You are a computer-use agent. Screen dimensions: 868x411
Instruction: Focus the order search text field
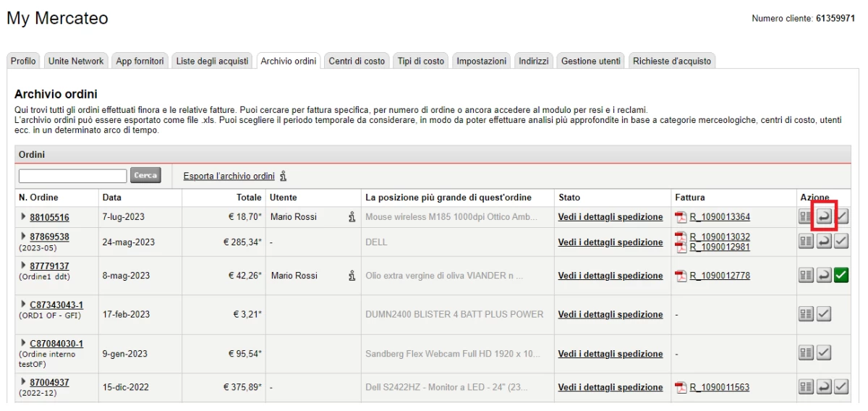click(x=72, y=176)
